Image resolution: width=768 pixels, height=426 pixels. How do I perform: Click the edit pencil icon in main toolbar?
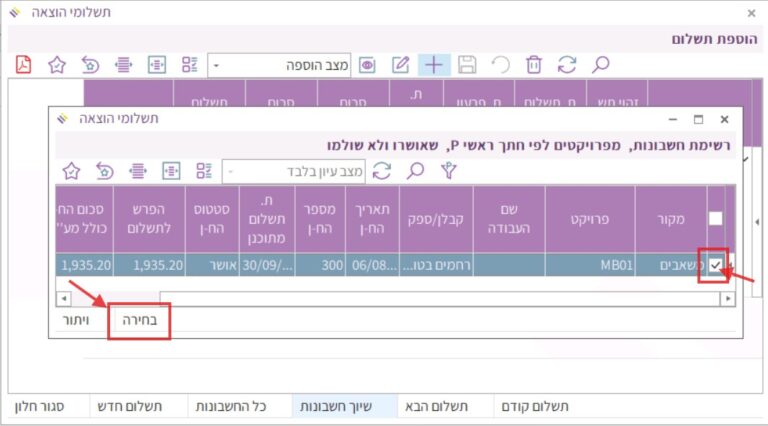tap(401, 65)
